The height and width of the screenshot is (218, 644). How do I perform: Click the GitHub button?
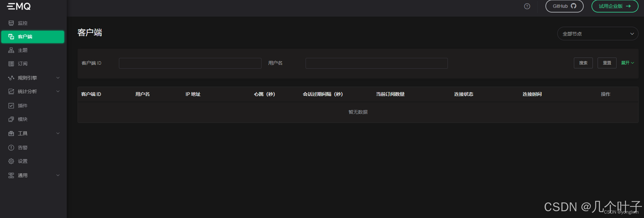(x=564, y=6)
